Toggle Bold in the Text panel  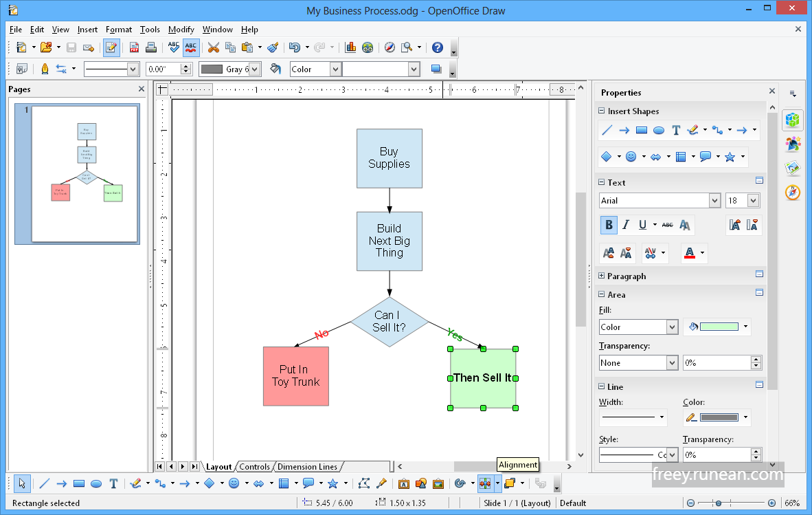click(608, 225)
